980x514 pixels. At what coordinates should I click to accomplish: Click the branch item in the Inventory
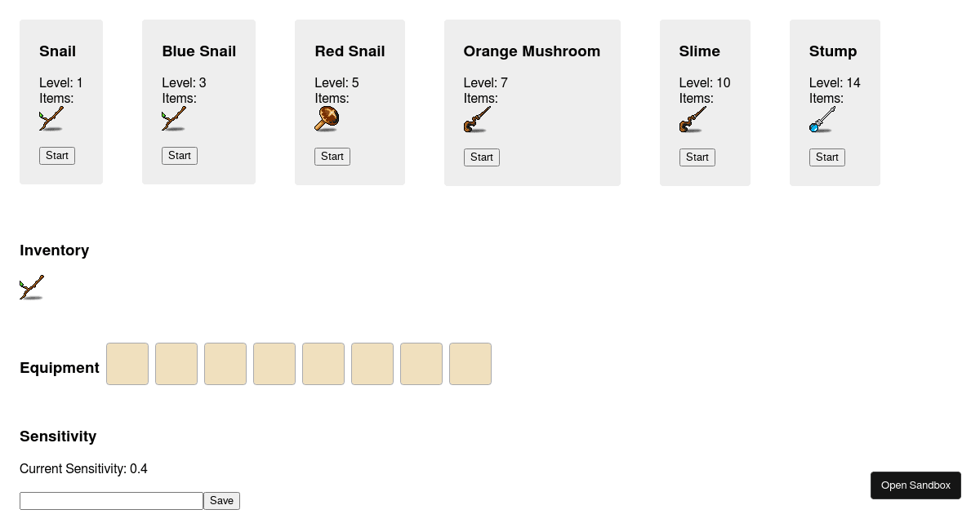click(x=31, y=286)
